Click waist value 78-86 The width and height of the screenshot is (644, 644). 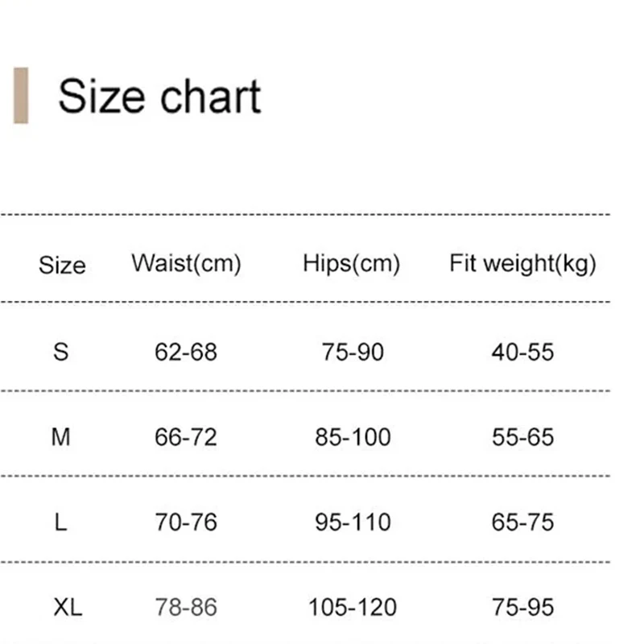coord(186,607)
